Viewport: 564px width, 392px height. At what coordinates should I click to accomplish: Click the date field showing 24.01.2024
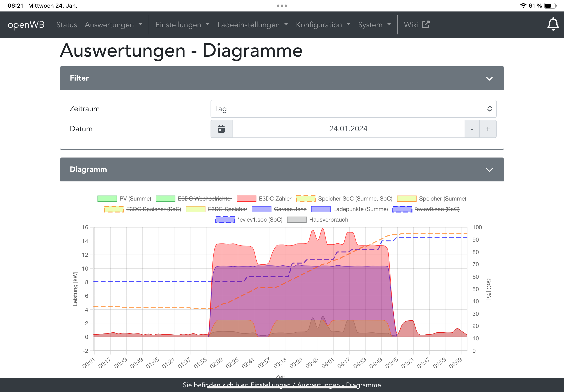click(348, 129)
